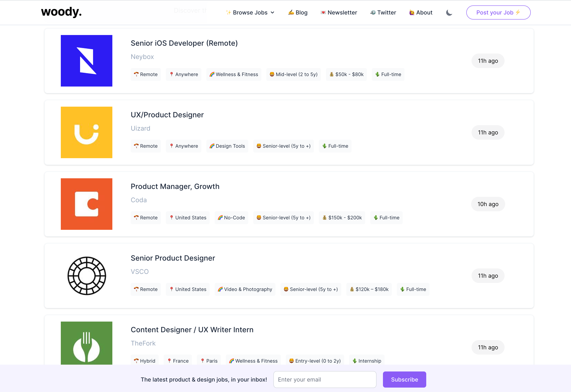Viewport: 571px width, 392px height.
Task: Open the Senior Product Designer job title
Action: [173, 258]
